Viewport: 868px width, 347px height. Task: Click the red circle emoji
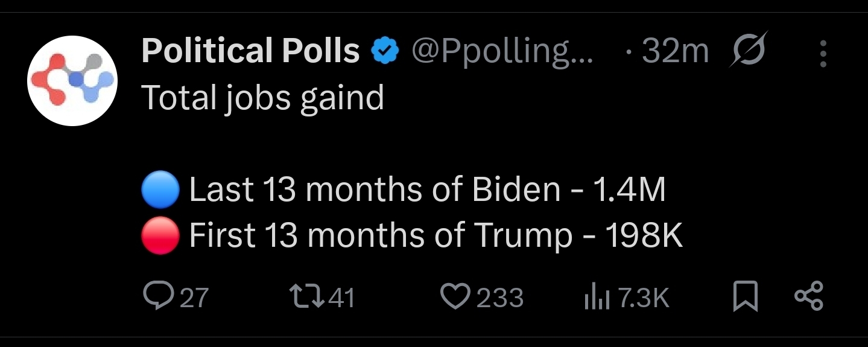point(160,235)
